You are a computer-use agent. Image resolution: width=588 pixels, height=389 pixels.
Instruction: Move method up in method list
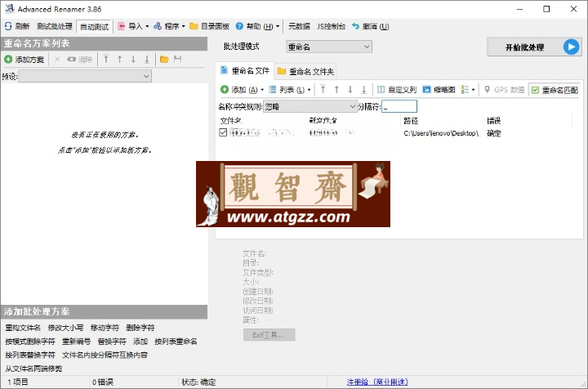coord(119,60)
